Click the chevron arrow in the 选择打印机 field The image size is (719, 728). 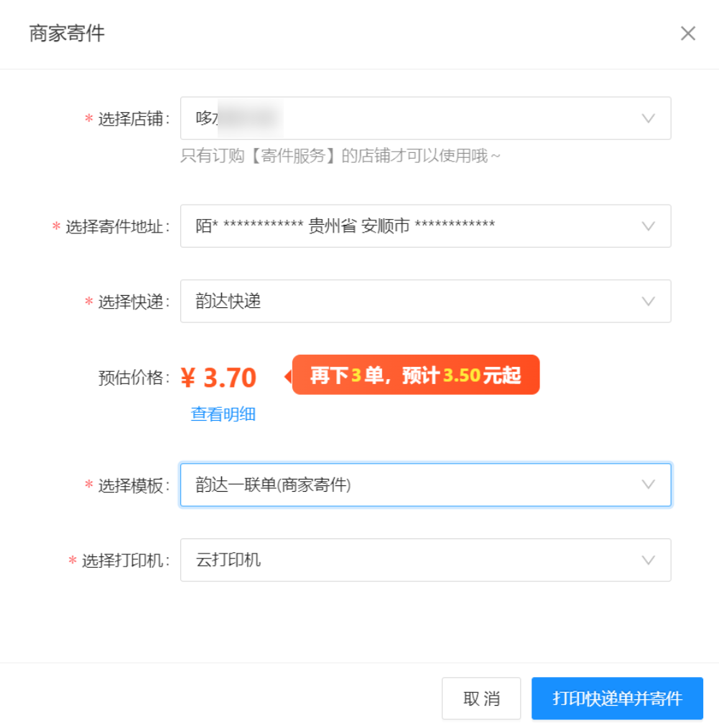tap(648, 560)
